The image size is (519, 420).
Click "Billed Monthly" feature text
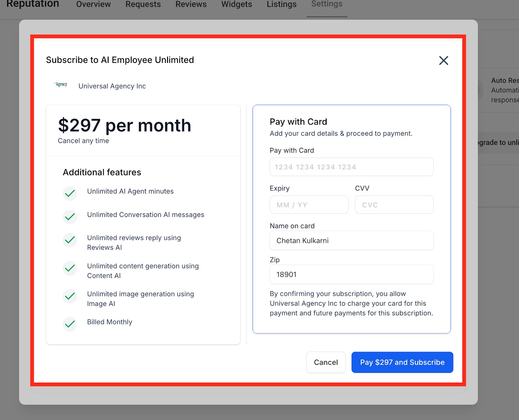[110, 322]
